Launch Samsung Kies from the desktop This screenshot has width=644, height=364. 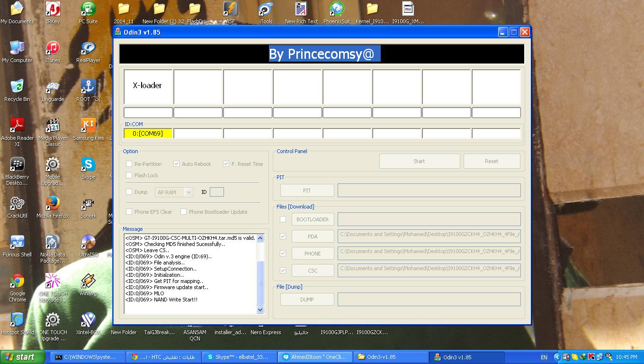click(x=88, y=129)
